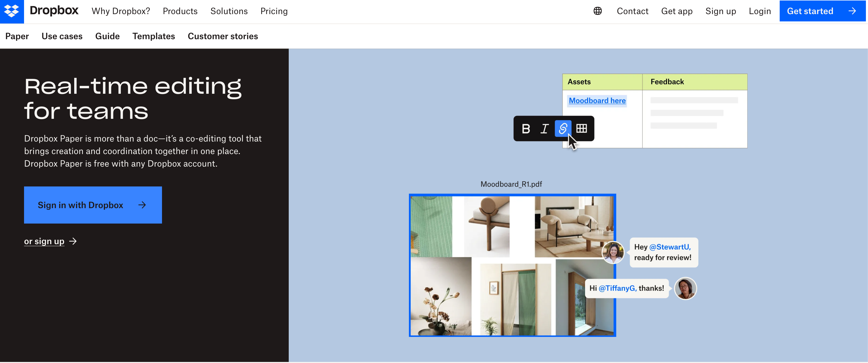Open the Guide tab
This screenshot has width=868, height=363.
[x=107, y=36]
